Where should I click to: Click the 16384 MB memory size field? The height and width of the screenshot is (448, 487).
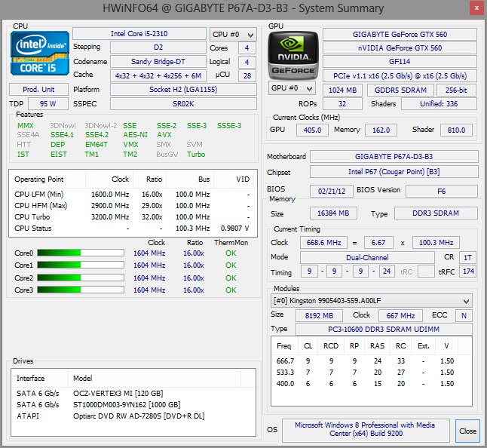pyautogui.click(x=333, y=213)
